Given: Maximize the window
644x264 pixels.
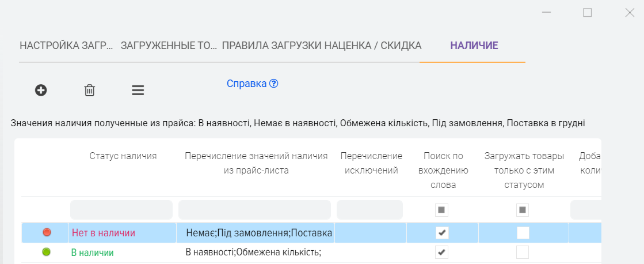Looking at the screenshot, I should coord(588,13).
